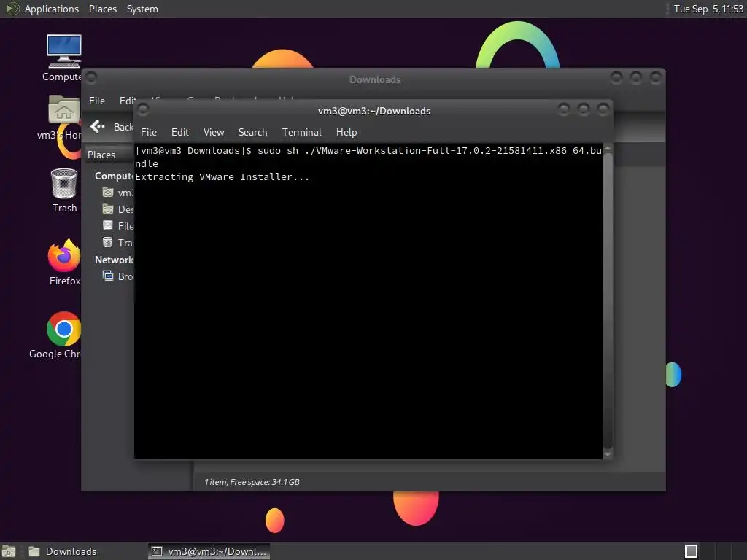The image size is (747, 560).
Task: Click the terminal window menu button at top-left of title bar
Action: (x=143, y=110)
